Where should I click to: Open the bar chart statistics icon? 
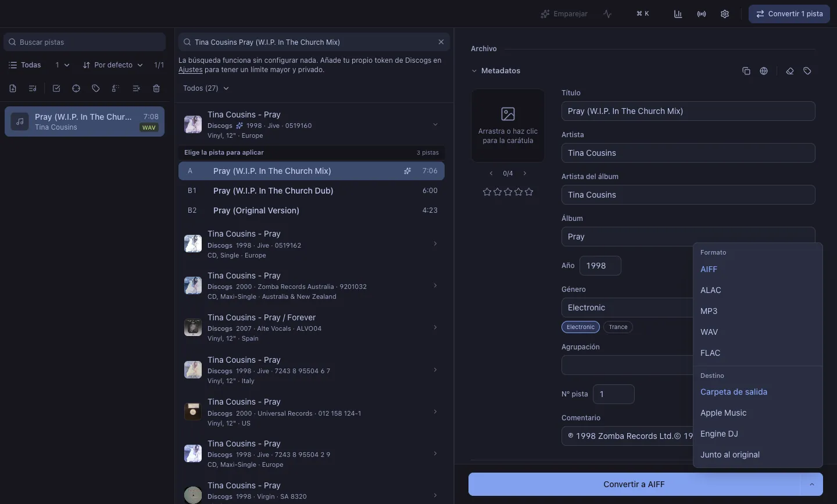(x=678, y=14)
